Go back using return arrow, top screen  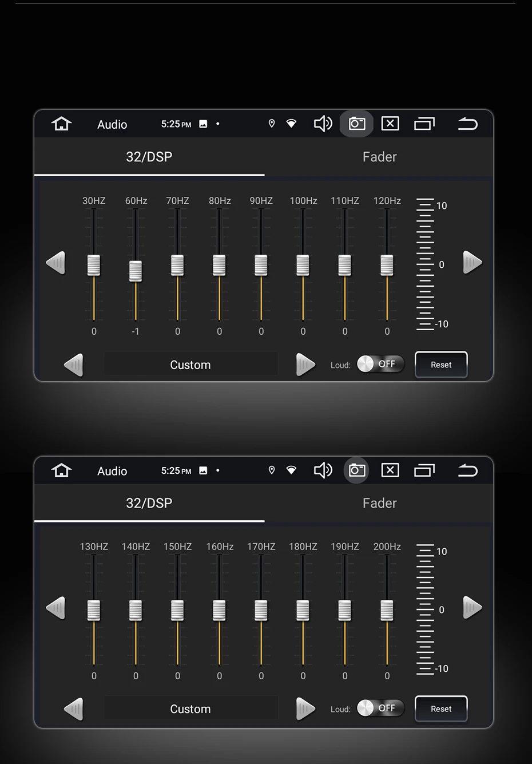coord(467,124)
